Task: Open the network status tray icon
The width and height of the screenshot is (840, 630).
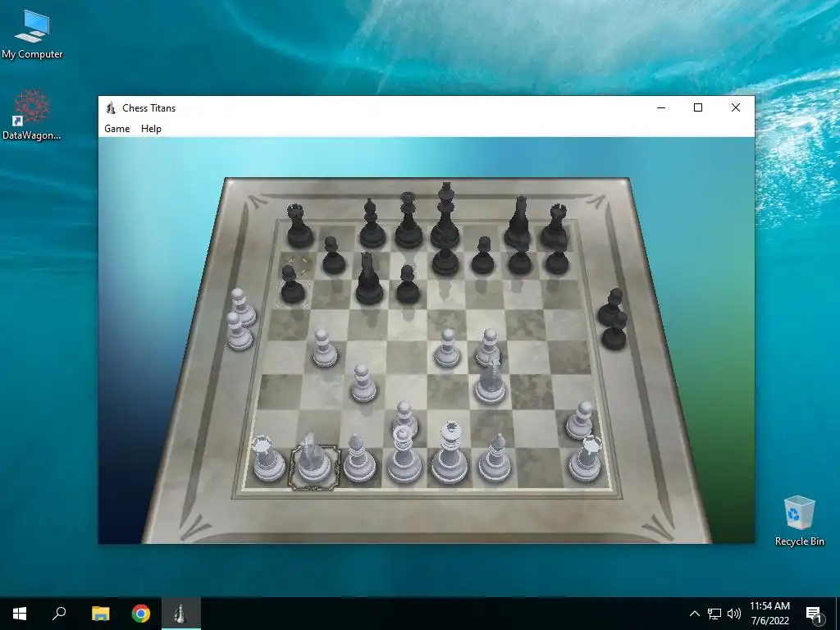Action: 714,614
